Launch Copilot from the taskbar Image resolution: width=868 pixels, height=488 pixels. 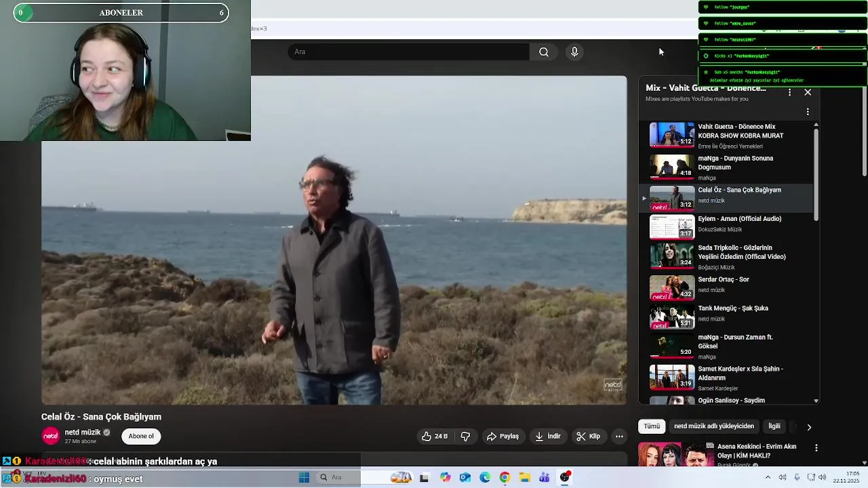pos(445,478)
